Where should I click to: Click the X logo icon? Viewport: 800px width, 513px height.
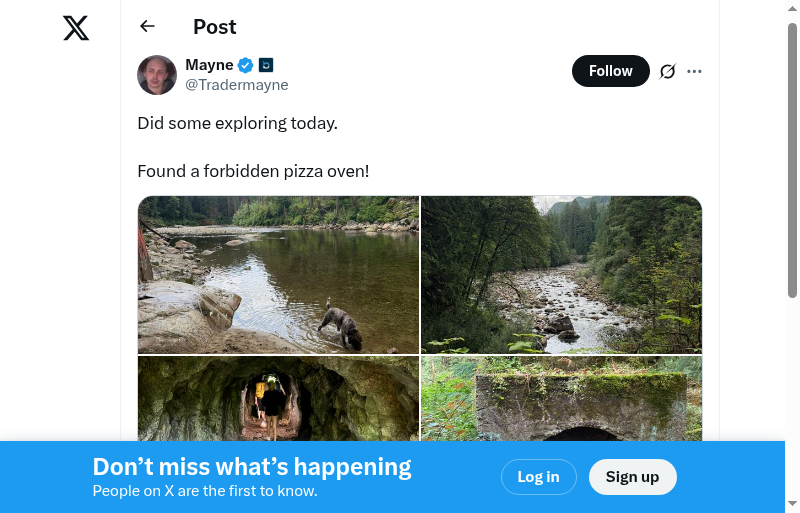tap(76, 28)
